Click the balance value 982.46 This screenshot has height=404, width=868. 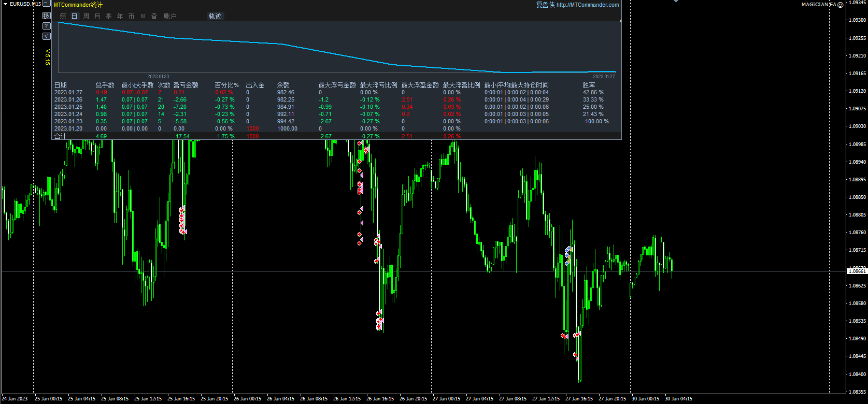coord(286,92)
